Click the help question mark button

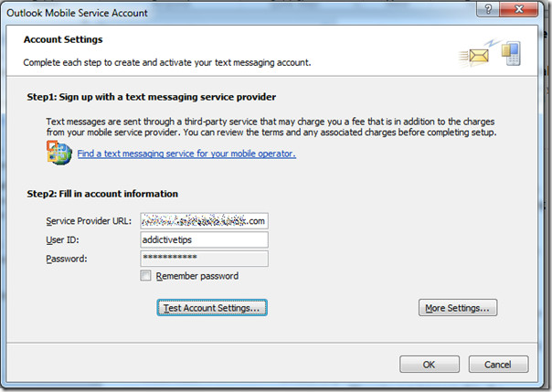pyautogui.click(x=488, y=9)
